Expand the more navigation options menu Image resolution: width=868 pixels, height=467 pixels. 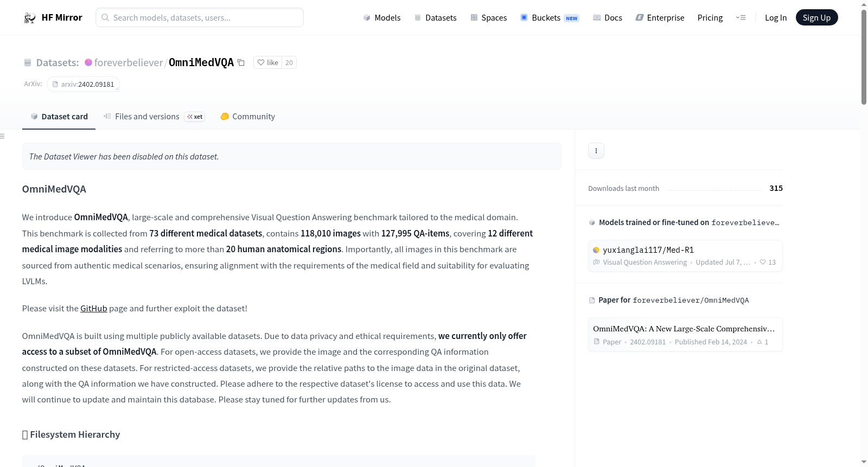click(x=741, y=17)
